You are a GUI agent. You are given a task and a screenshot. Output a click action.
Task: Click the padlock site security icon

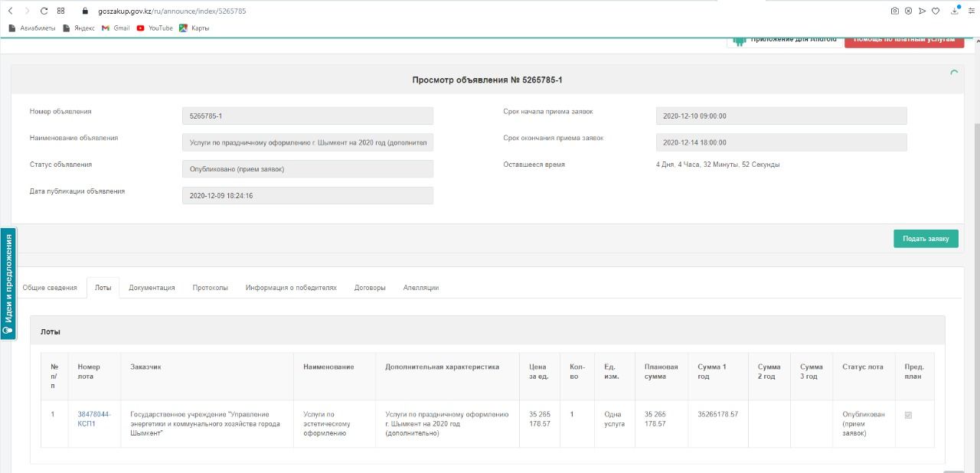[85, 11]
